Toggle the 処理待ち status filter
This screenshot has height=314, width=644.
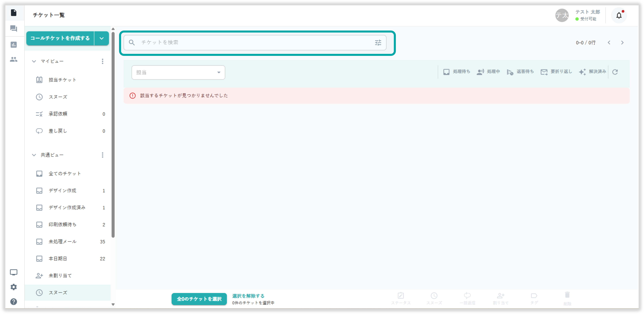click(x=456, y=72)
